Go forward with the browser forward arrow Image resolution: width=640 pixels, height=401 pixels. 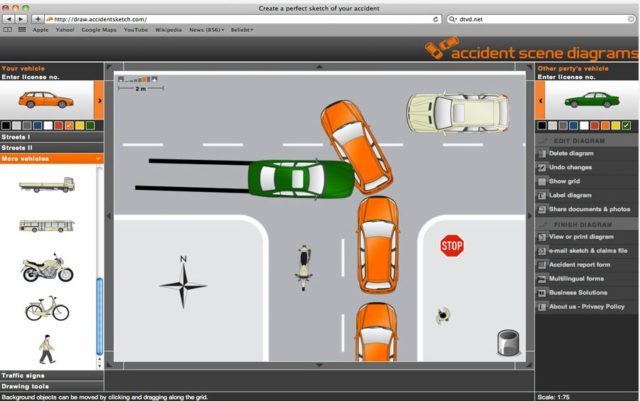pyautogui.click(x=21, y=19)
